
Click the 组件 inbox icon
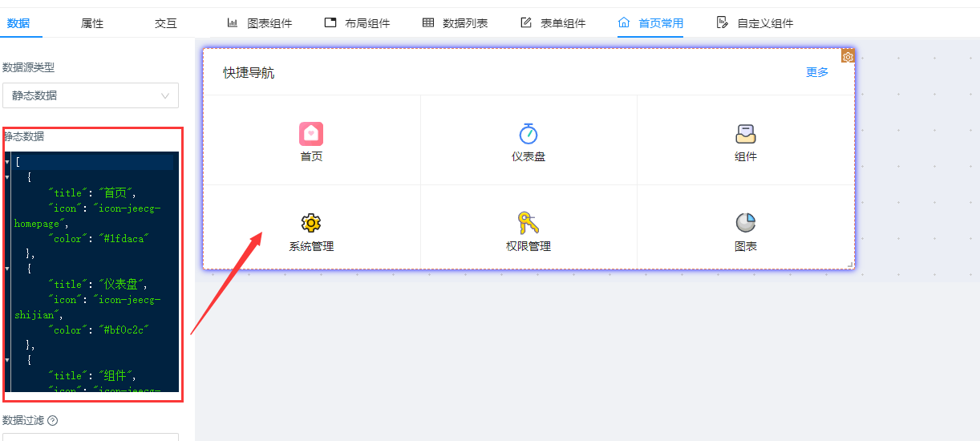tap(746, 133)
